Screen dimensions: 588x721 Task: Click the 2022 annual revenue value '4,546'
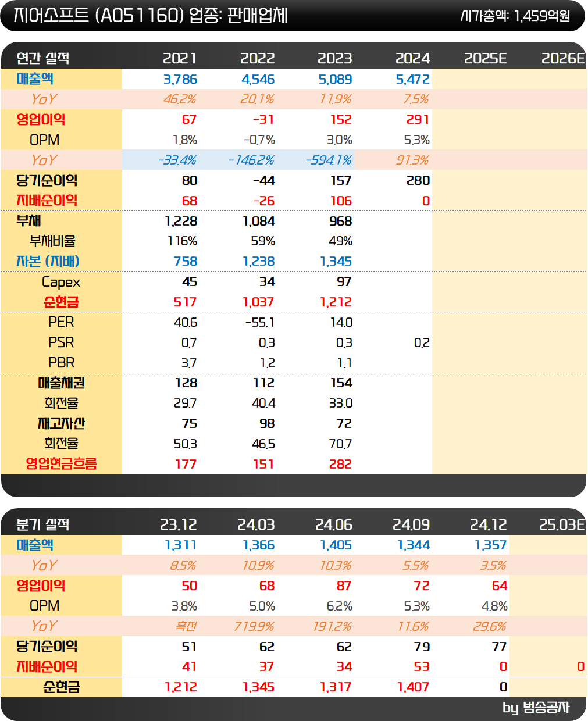coord(258,79)
